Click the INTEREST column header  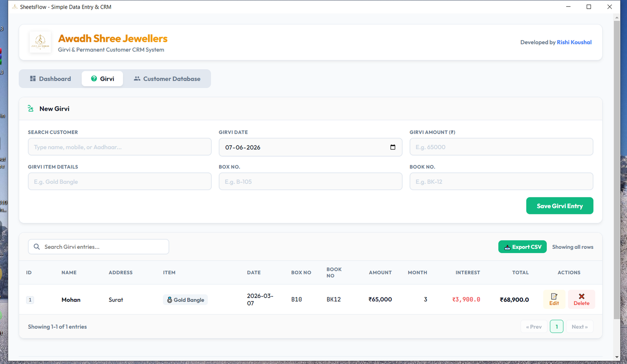coord(468,272)
